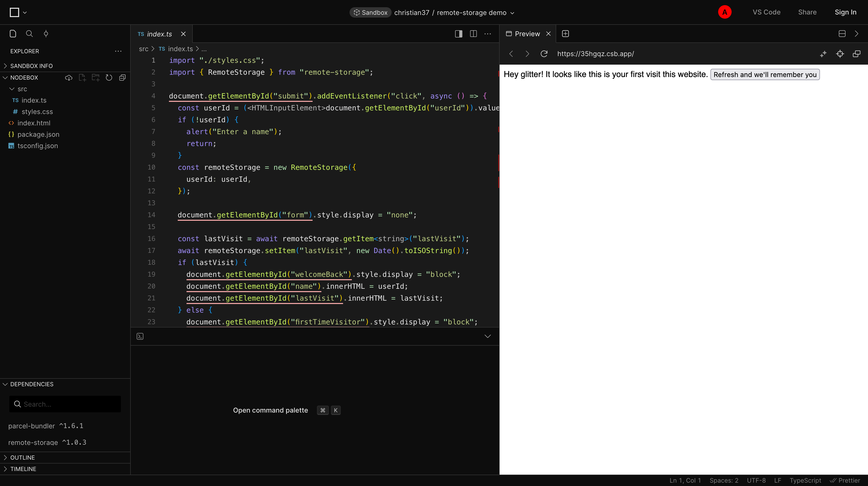The image size is (868, 486).
Task: Open the Explorer files icon in the sidebar
Action: point(13,34)
